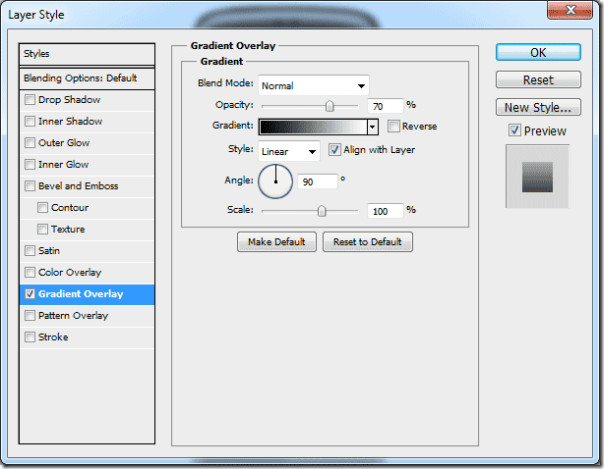Select the Stroke label

[x=53, y=337]
